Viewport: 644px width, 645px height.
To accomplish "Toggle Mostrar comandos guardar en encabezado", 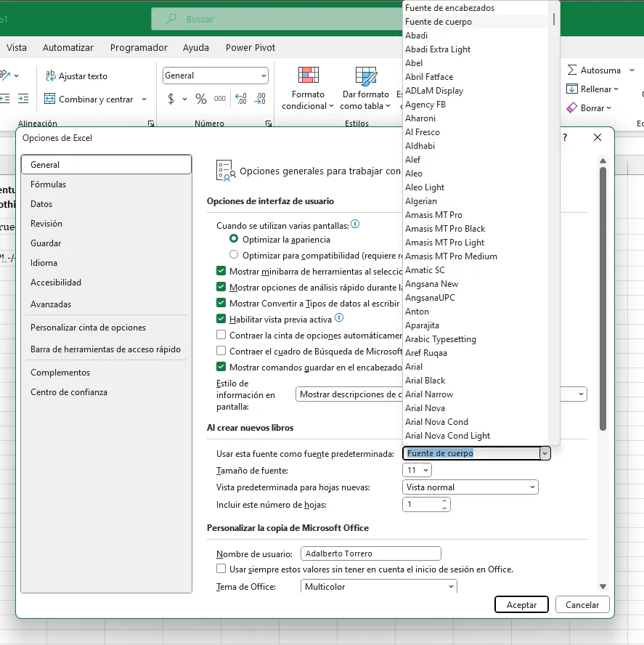I will point(221,367).
